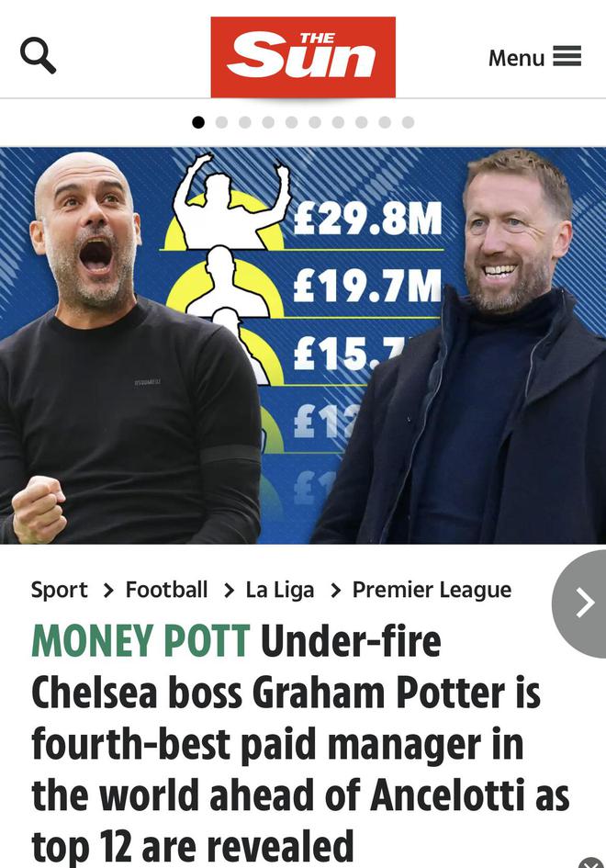
Task: Close the ad overlay X at the bottom corner
Action: (592, 863)
